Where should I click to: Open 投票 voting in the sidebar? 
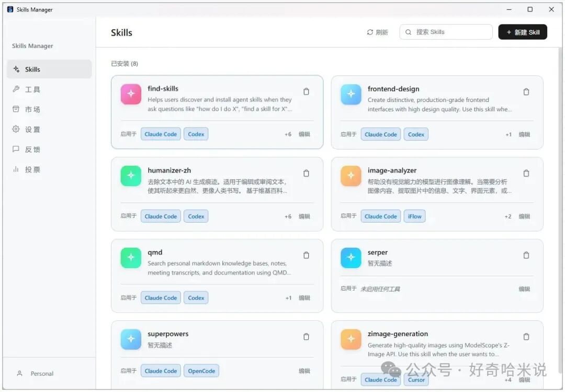(x=49, y=169)
